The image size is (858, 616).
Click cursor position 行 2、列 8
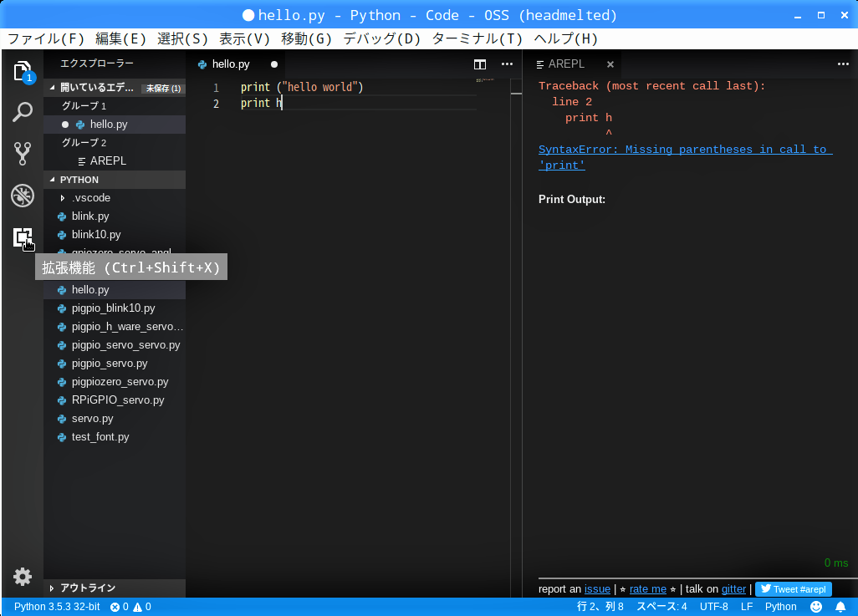(600, 607)
